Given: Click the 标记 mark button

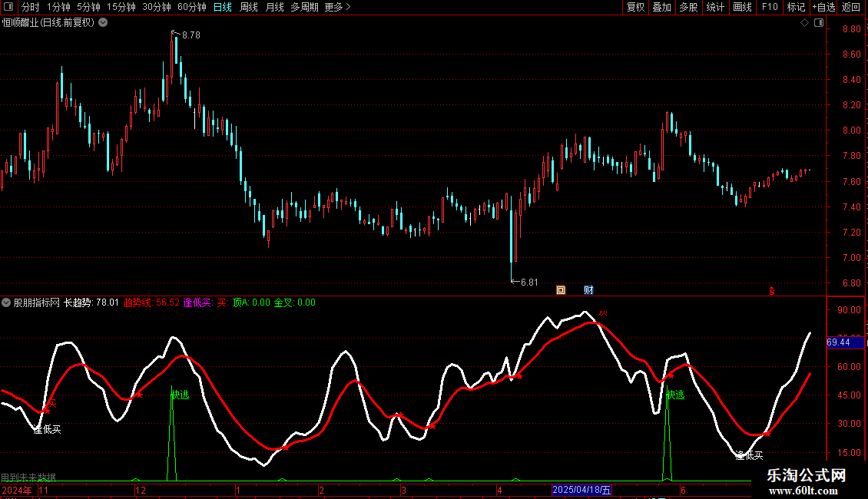Looking at the screenshot, I should pyautogui.click(x=796, y=7).
